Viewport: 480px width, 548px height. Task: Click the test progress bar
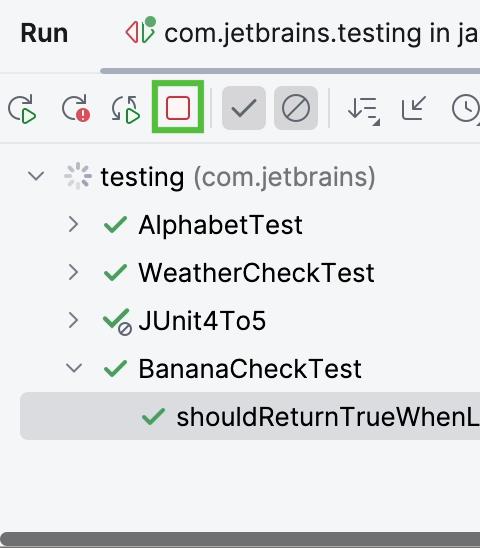tap(290, 71)
